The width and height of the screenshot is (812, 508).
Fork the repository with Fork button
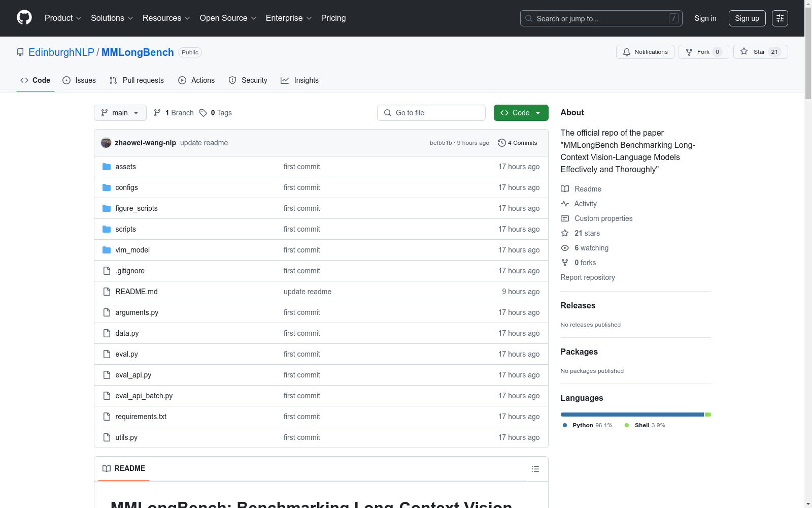(x=703, y=52)
